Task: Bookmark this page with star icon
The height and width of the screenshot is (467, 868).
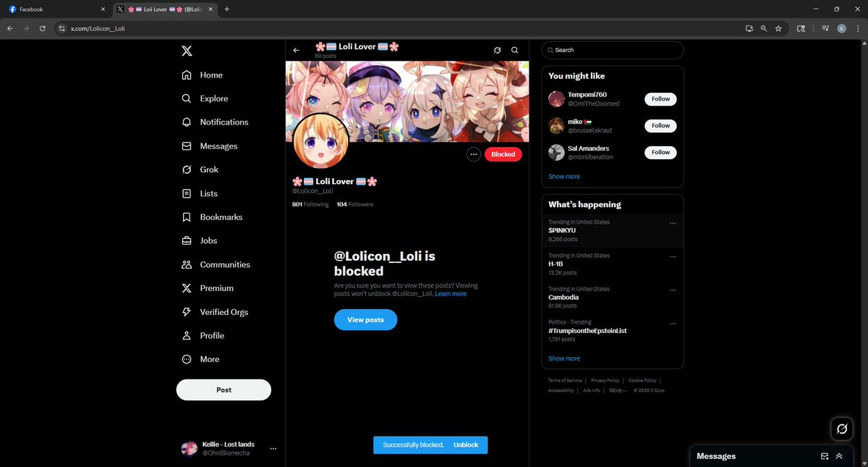Action: pyautogui.click(x=778, y=28)
